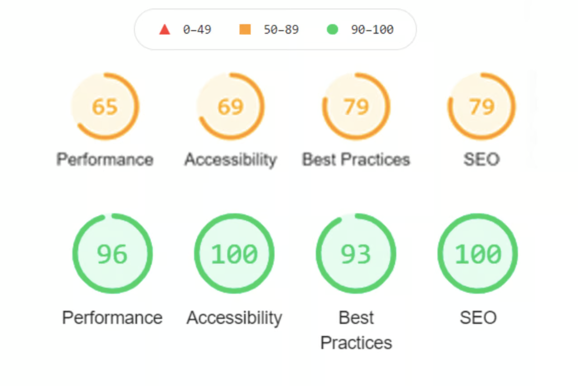The width and height of the screenshot is (588, 386).
Task: Click the Performance label under the 65 score
Action: 105,159
